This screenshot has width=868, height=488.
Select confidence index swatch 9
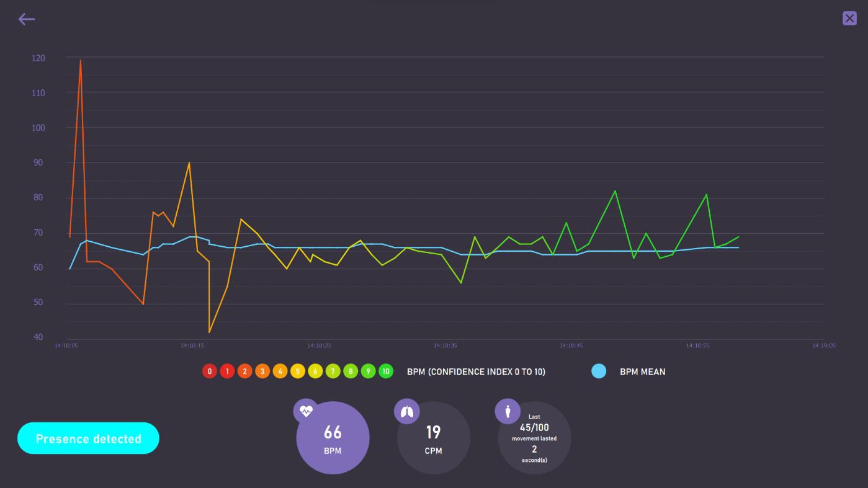368,371
